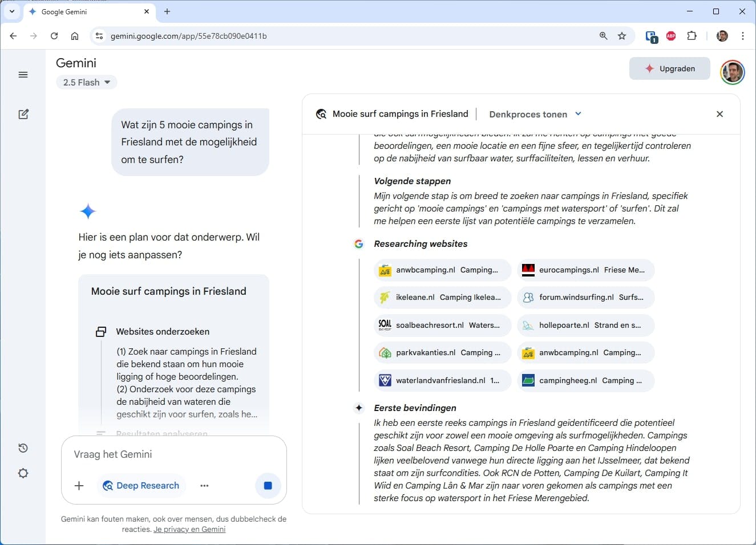Toggle the Deep Research chip

pyautogui.click(x=141, y=486)
